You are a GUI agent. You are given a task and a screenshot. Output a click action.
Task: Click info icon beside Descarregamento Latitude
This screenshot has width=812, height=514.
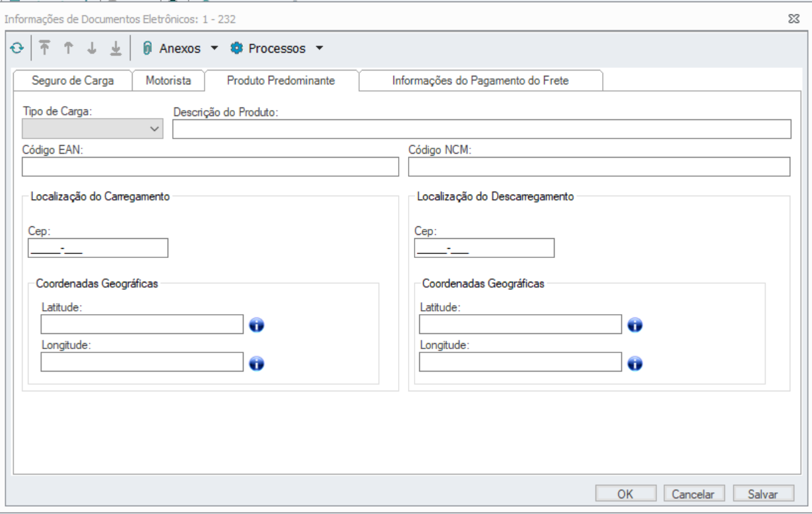pyautogui.click(x=635, y=325)
